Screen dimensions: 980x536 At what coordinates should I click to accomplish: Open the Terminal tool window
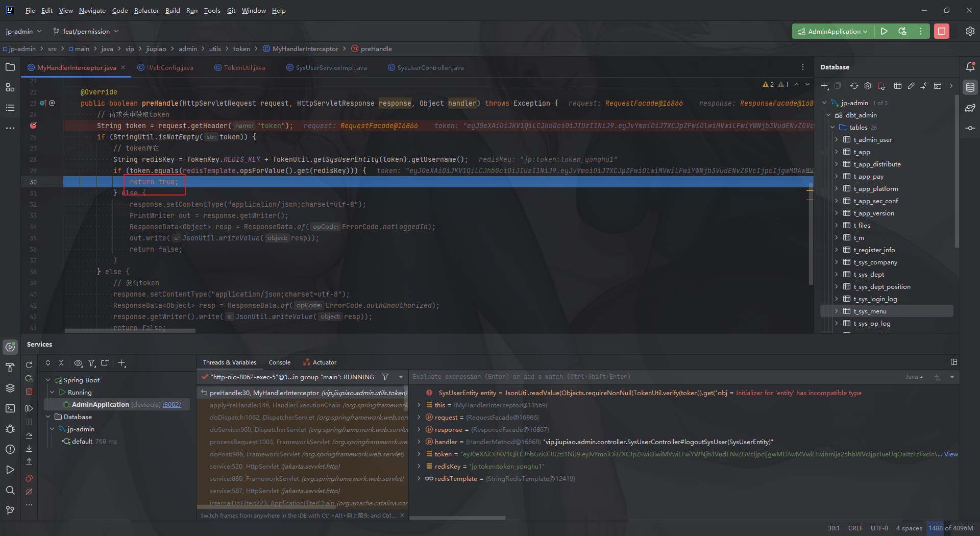click(x=10, y=408)
